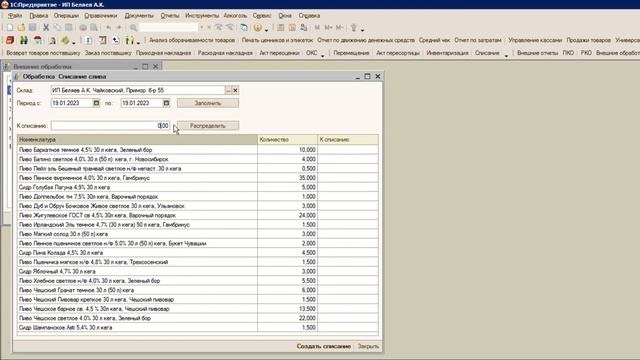Click the Redo arrow icon
The image size is (640, 360).
tap(119, 28)
